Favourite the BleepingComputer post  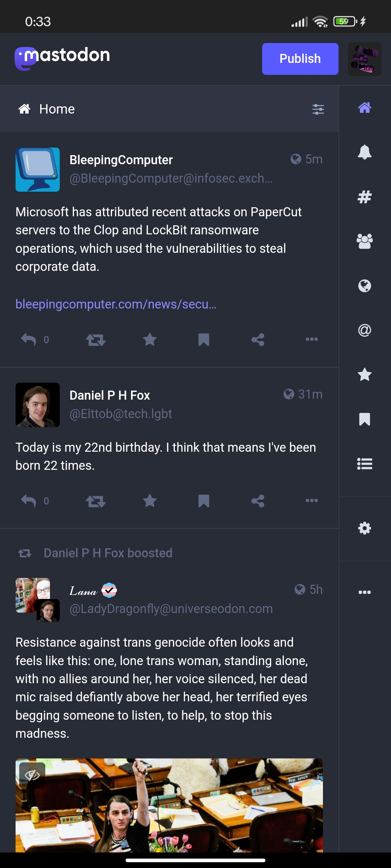point(150,340)
